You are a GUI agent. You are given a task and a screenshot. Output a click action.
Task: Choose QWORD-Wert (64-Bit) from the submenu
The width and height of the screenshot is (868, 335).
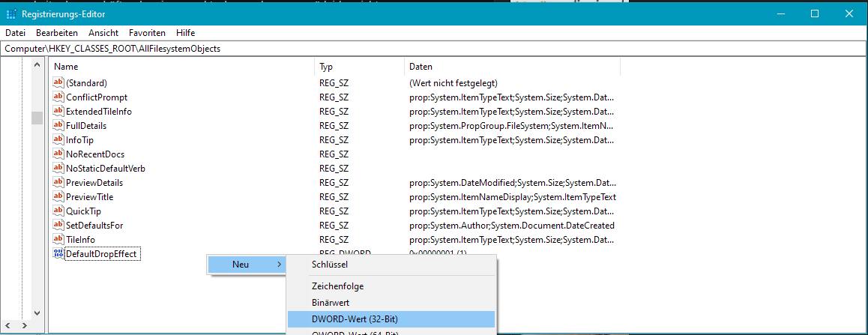click(391, 332)
